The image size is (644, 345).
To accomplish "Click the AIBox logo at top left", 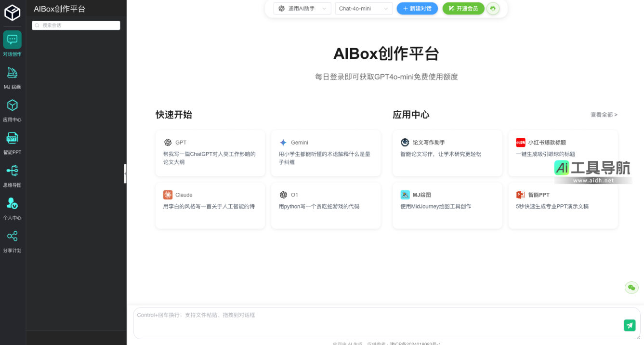I will pos(12,13).
